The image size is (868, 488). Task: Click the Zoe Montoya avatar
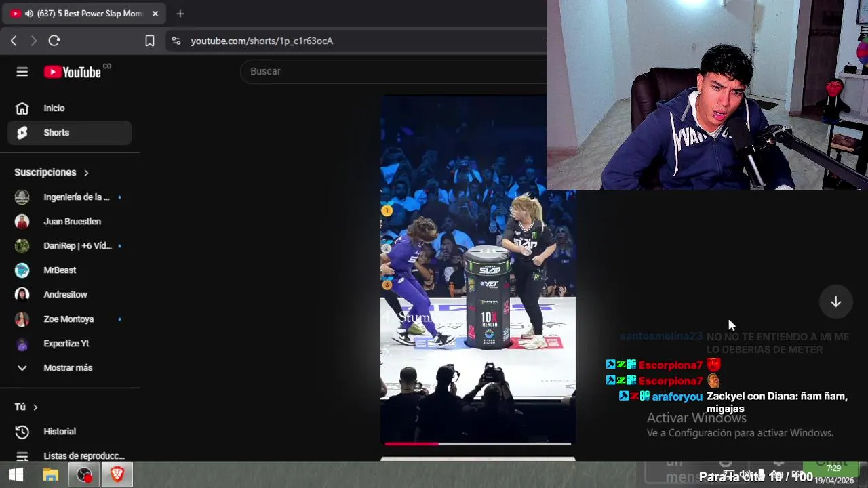pos(22,319)
